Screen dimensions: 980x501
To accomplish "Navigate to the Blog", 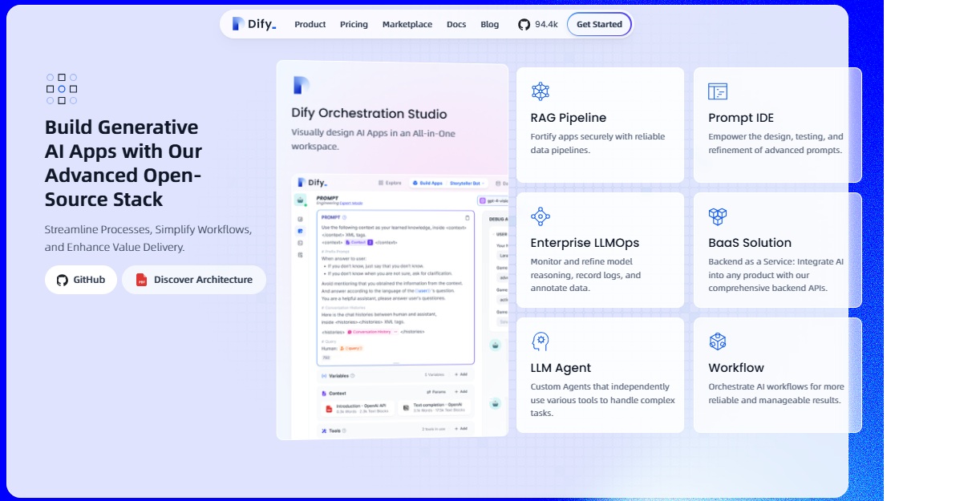I will (x=489, y=24).
